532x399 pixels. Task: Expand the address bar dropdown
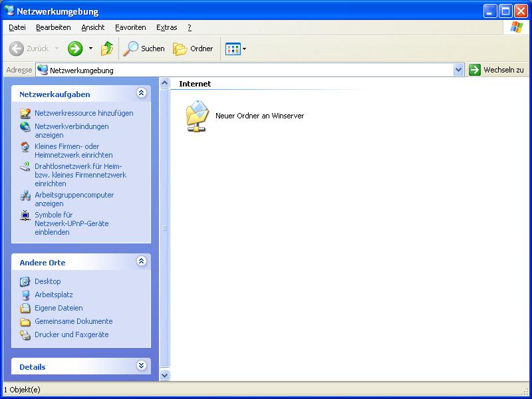[x=458, y=70]
